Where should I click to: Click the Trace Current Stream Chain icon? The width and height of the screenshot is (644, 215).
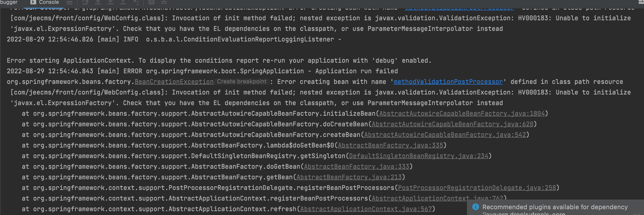tap(164, 2)
